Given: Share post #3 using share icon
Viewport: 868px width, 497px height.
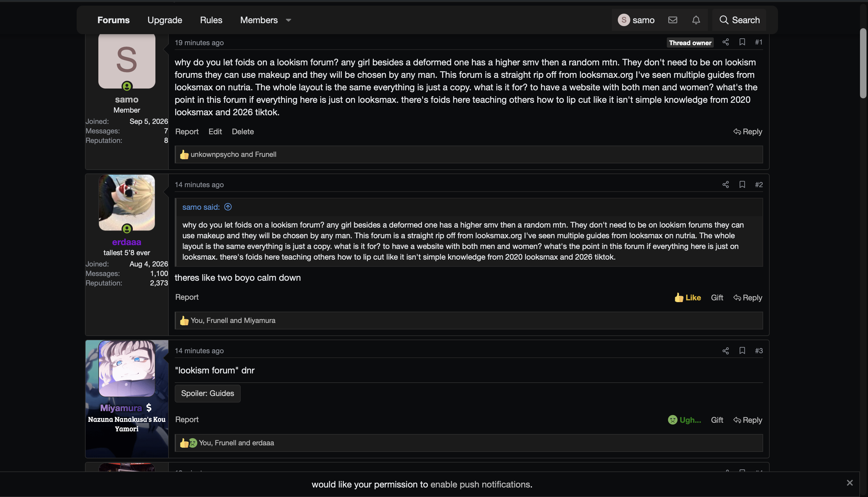Looking at the screenshot, I should 726,351.
